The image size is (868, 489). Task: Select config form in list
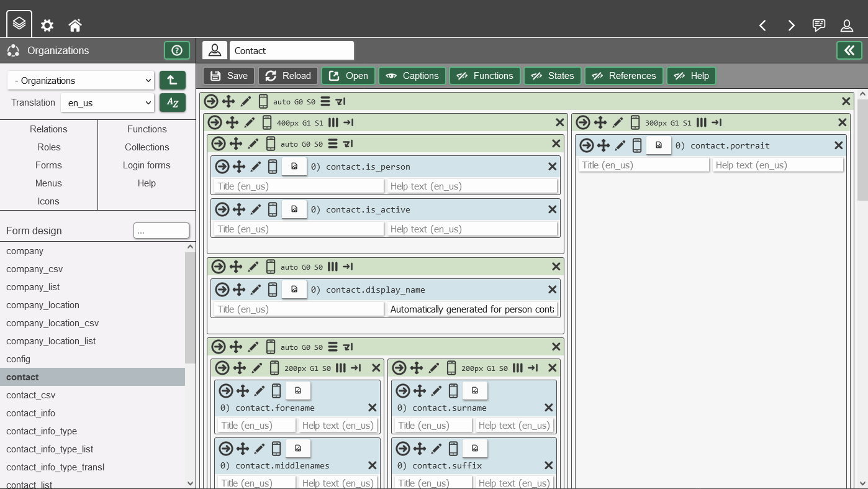(x=93, y=359)
